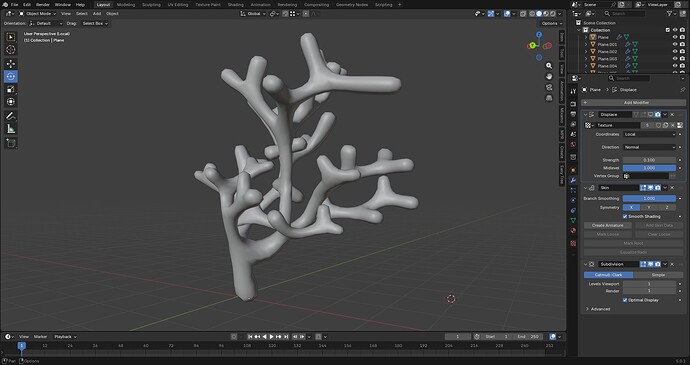Image resolution: width=690 pixels, height=365 pixels.
Task: Expand the Plane.004 tree item
Action: tap(586, 66)
